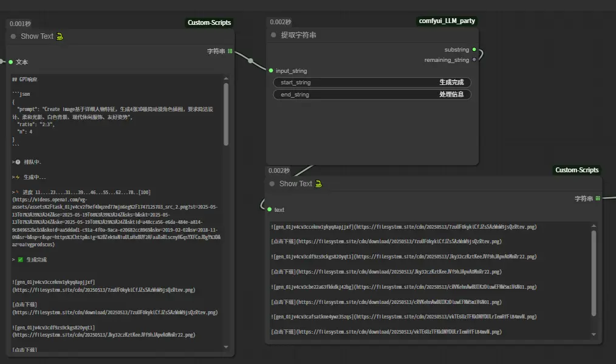Click the green 生成完成 checkmark line
This screenshot has height=364, width=616.
[x=30, y=260]
